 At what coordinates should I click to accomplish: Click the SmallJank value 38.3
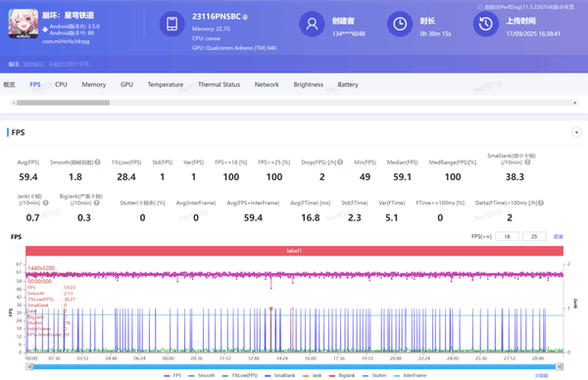[514, 177]
